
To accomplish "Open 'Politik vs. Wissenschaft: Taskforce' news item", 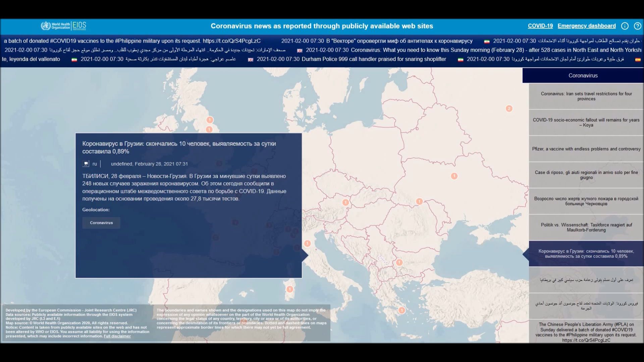I will click(x=586, y=227).
